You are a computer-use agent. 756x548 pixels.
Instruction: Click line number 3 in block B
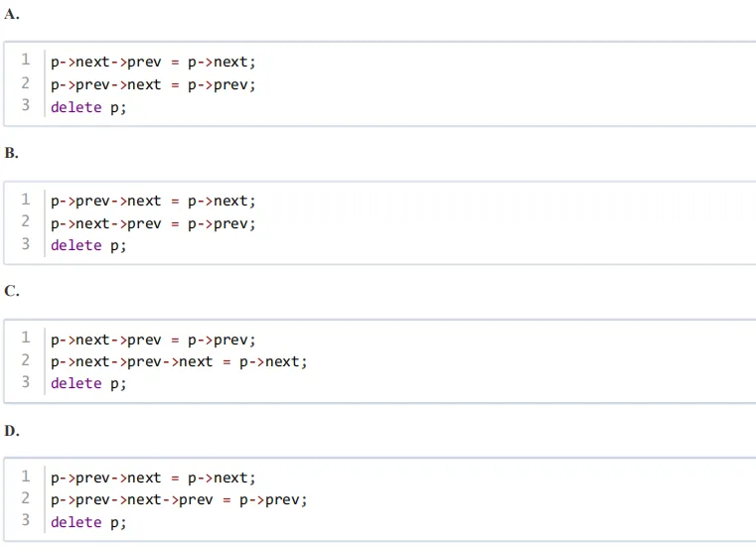(26, 244)
